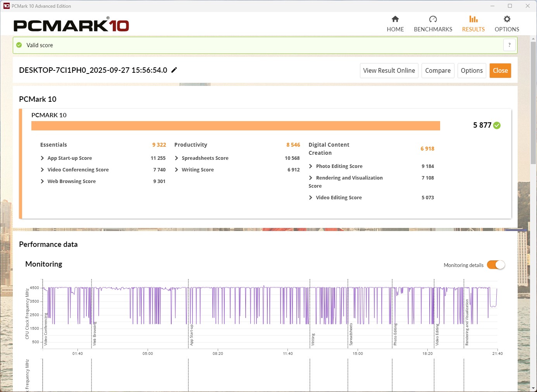Click the Results bar chart icon
The width and height of the screenshot is (537, 392).
pos(473,19)
